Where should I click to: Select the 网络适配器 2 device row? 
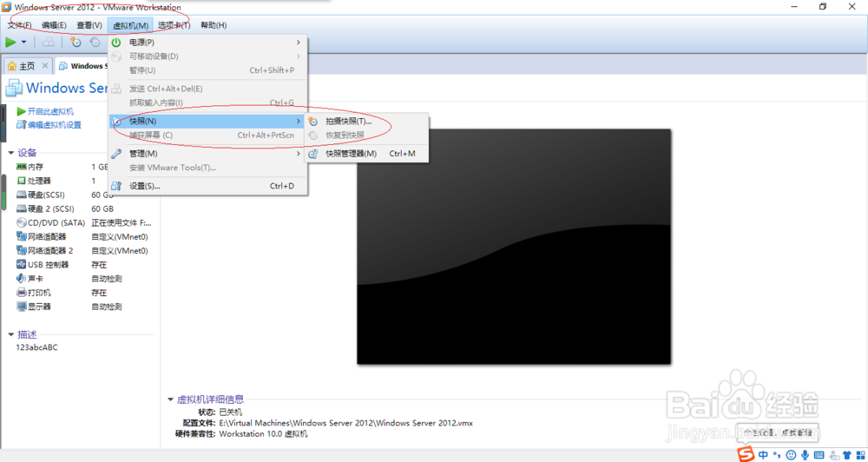click(83, 250)
